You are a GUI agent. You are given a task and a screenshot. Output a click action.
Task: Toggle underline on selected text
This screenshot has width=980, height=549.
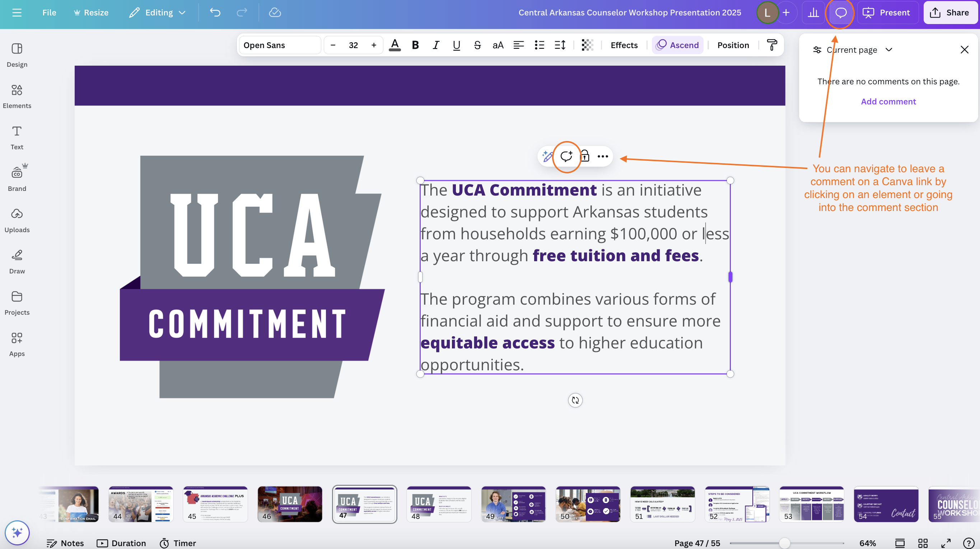(x=456, y=45)
